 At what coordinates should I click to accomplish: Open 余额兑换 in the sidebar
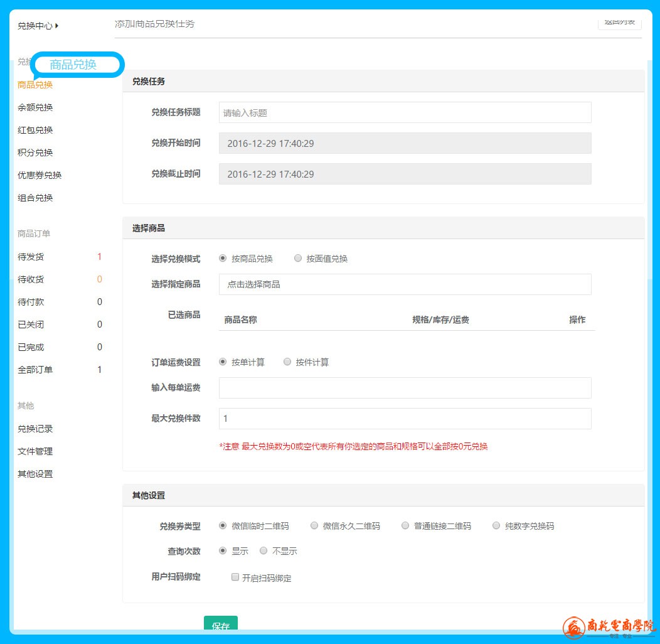(35, 107)
